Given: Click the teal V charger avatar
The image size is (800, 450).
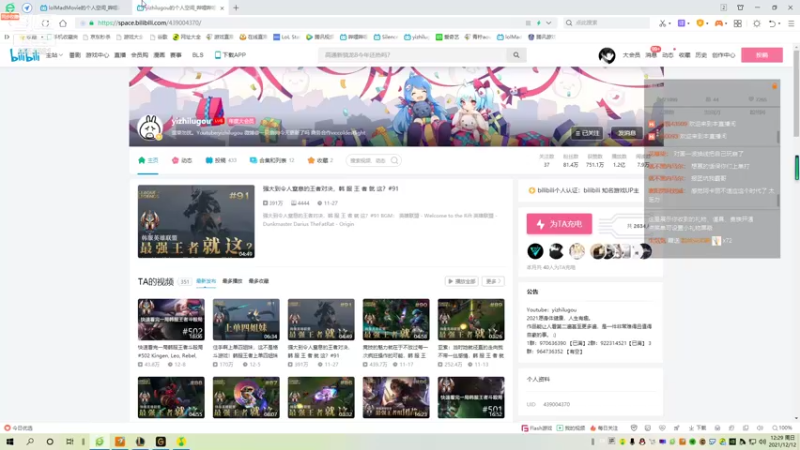Looking at the screenshot, I should pyautogui.click(x=535, y=251).
